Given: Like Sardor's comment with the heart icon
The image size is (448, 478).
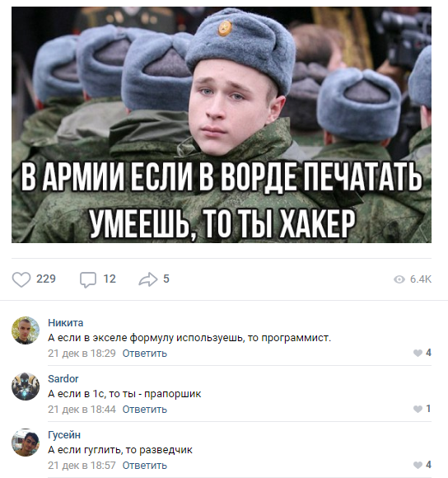Looking at the screenshot, I should [418, 409].
